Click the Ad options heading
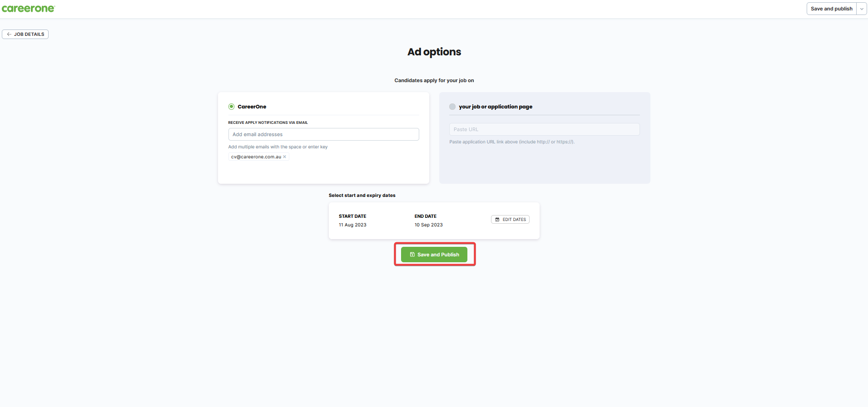 (x=434, y=52)
